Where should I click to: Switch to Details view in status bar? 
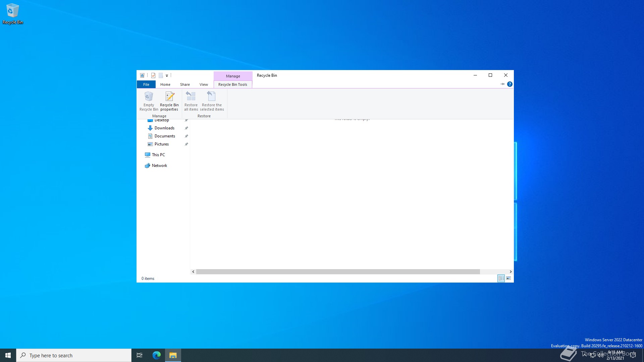501,278
